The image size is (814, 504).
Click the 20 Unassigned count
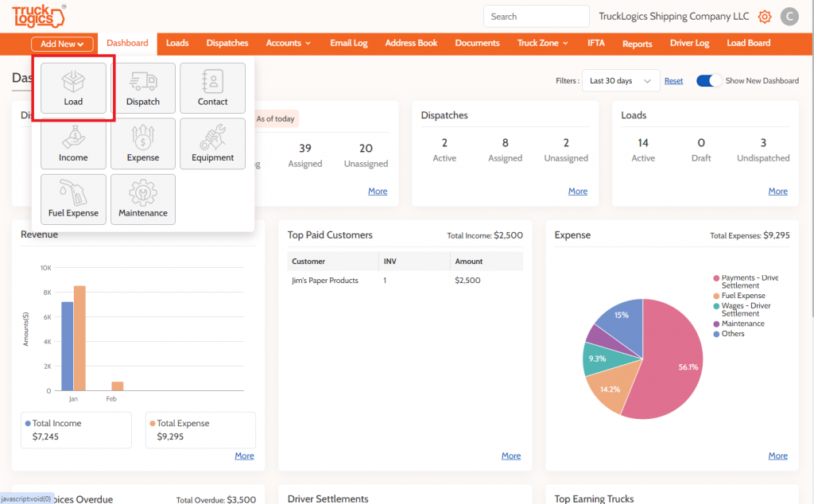(x=366, y=149)
